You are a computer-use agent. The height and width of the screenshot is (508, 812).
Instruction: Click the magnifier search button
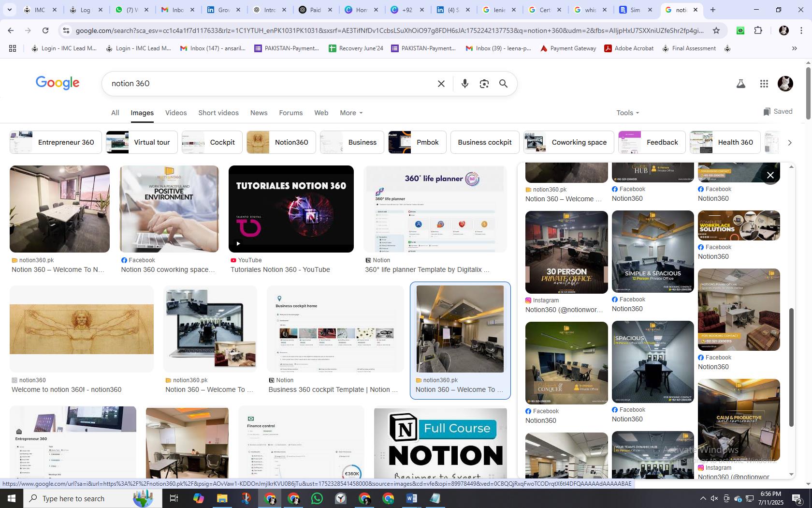click(x=503, y=84)
